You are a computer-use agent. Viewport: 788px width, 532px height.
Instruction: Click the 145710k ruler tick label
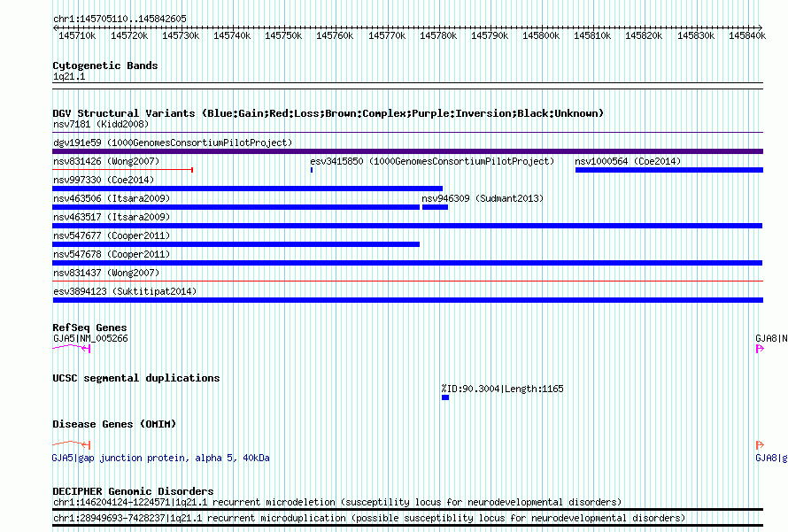[x=77, y=35]
